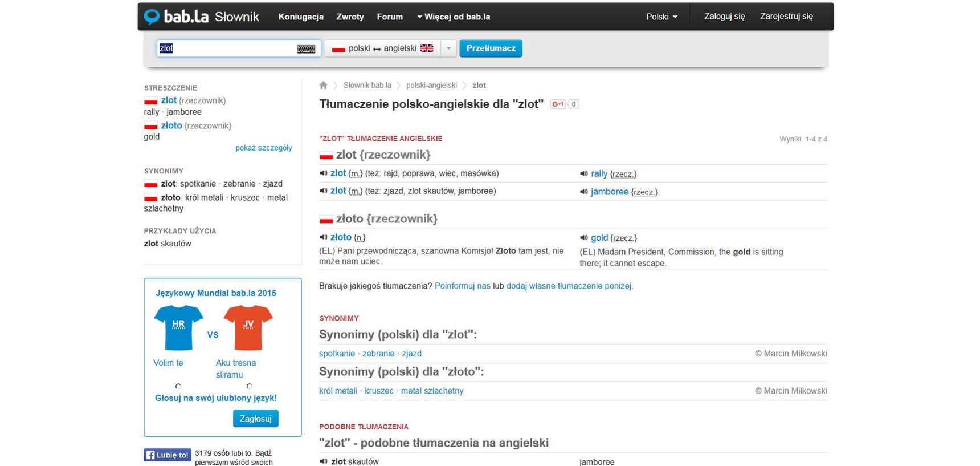Image resolution: width=980 pixels, height=466 pixels.
Task: Click synonym 'metal szlachetny' in main list
Action: [x=432, y=391]
